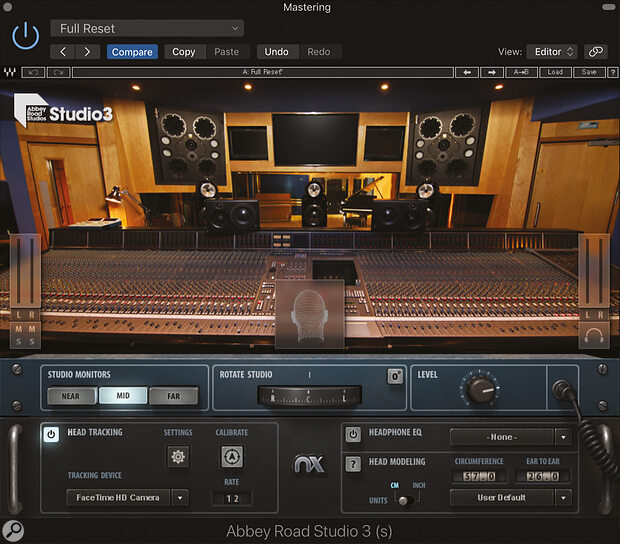The height and width of the screenshot is (544, 620).
Task: Select the left large wall monitor speaker
Action: tap(191, 145)
